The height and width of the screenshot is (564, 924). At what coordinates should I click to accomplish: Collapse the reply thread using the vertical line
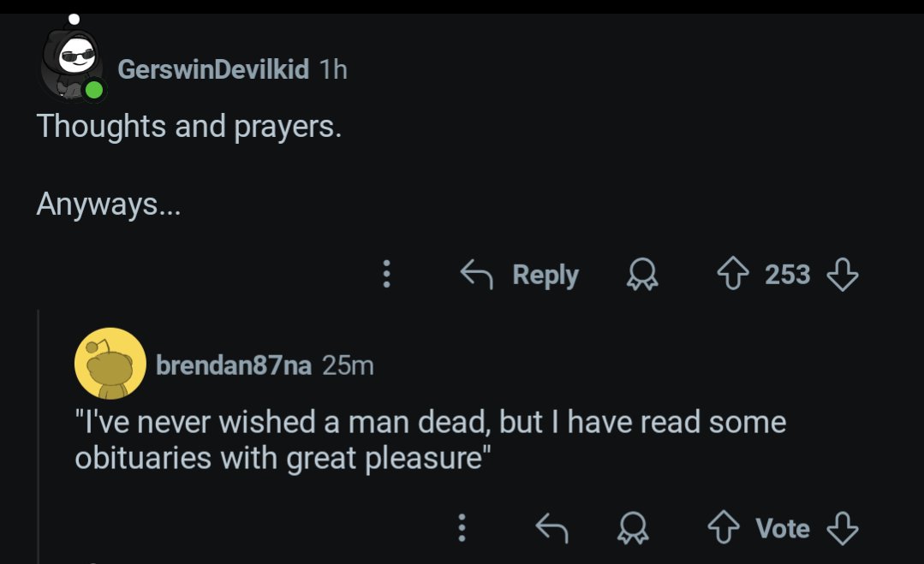pyautogui.click(x=39, y=436)
